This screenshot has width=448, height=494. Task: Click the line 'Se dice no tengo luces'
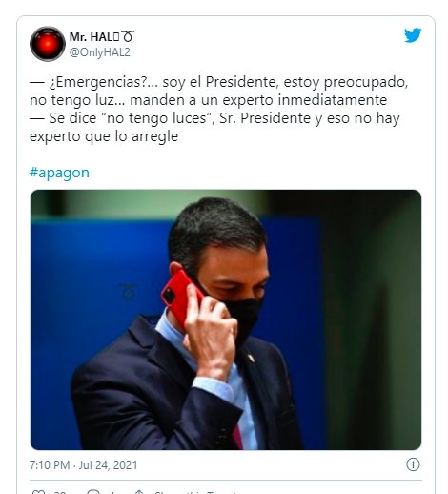tap(214, 118)
